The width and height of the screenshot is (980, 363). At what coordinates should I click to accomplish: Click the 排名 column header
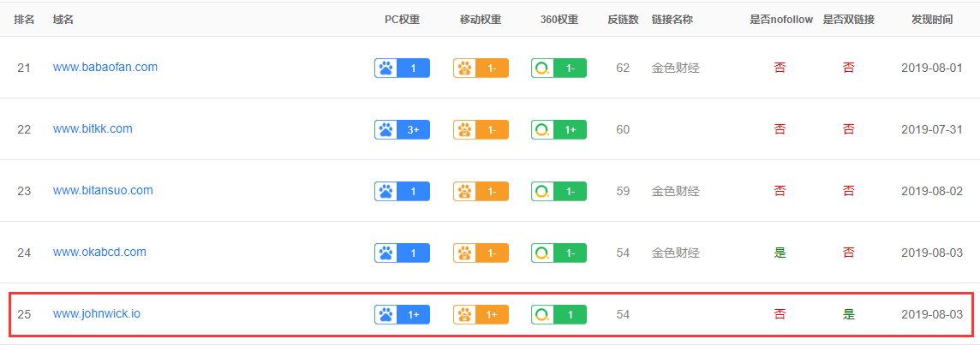point(24,20)
